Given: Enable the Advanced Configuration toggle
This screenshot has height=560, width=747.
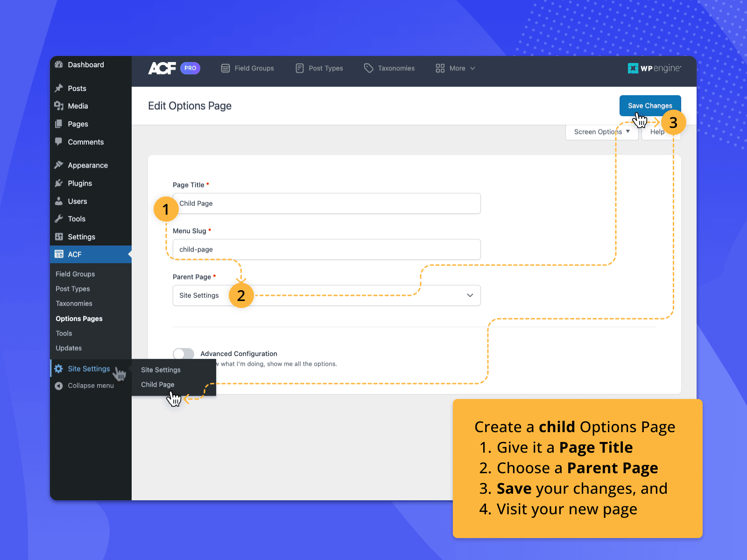Looking at the screenshot, I should [x=183, y=354].
